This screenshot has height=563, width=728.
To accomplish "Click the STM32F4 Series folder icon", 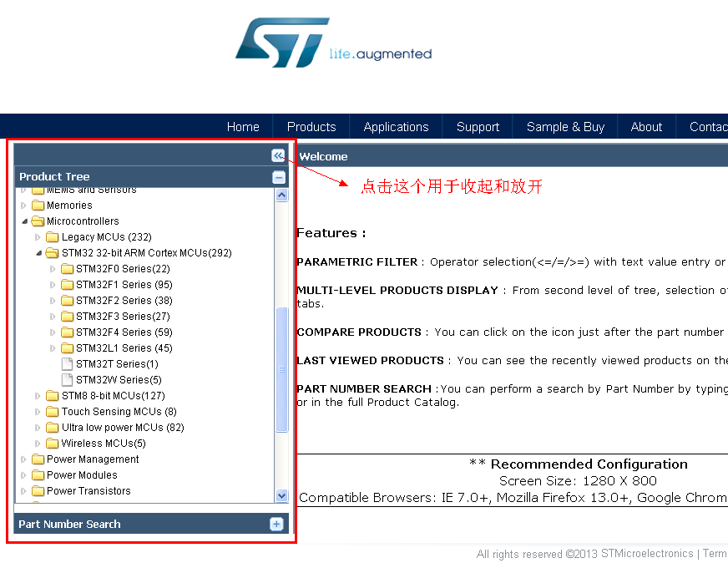I will (x=68, y=332).
